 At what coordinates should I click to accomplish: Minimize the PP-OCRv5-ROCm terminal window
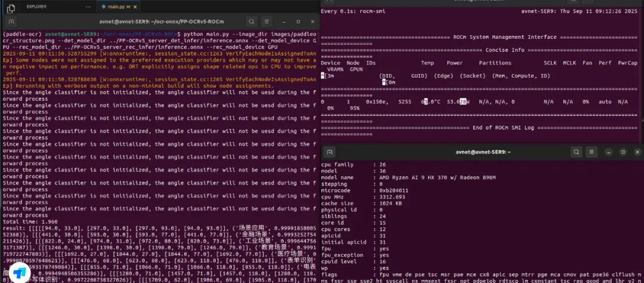point(283,21)
